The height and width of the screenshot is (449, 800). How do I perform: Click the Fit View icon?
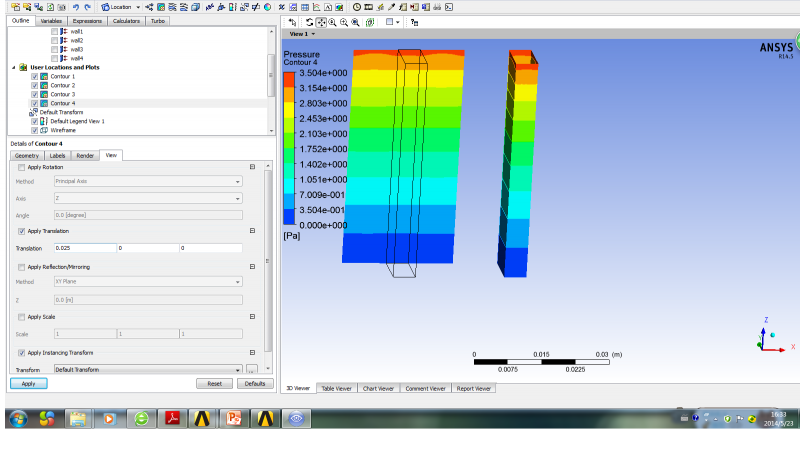point(369,21)
